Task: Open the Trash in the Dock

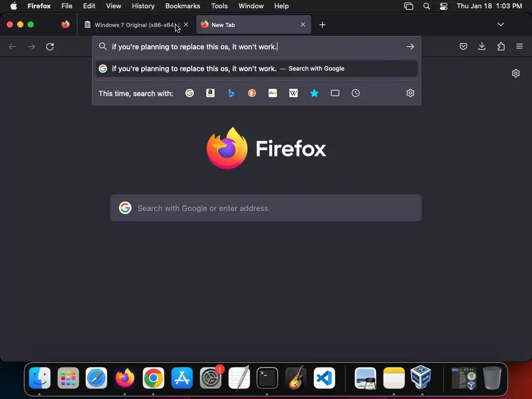Action: click(x=493, y=378)
